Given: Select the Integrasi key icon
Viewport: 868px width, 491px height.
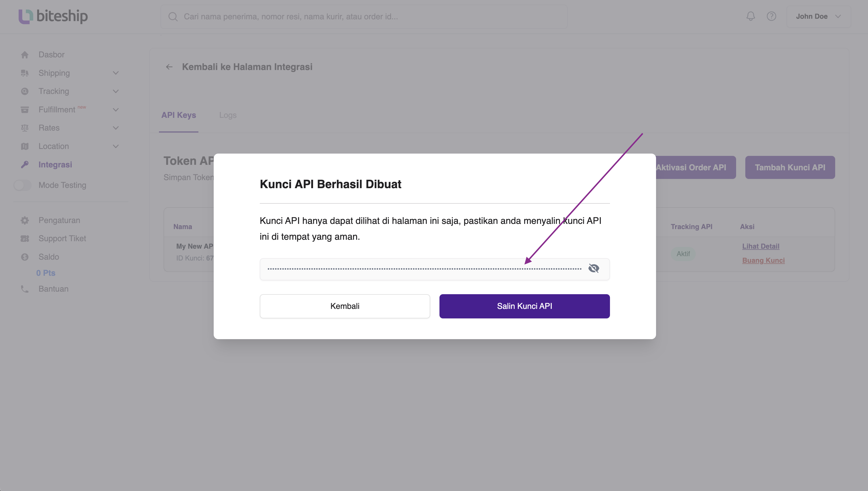Looking at the screenshot, I should 25,165.
